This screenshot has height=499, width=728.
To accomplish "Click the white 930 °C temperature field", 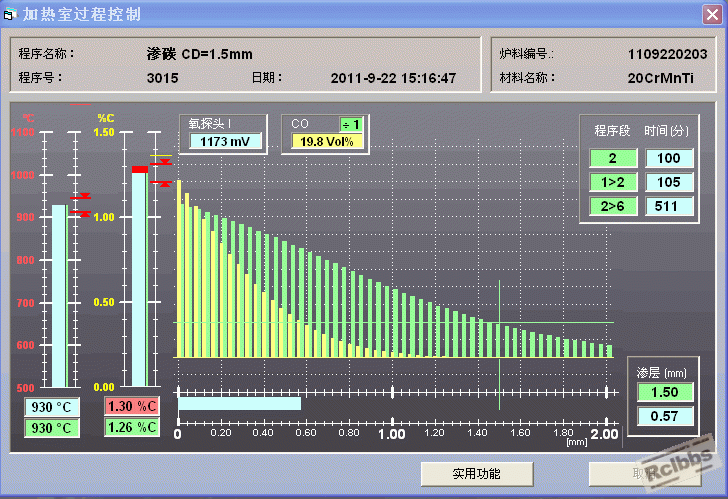I will pyautogui.click(x=52, y=407).
